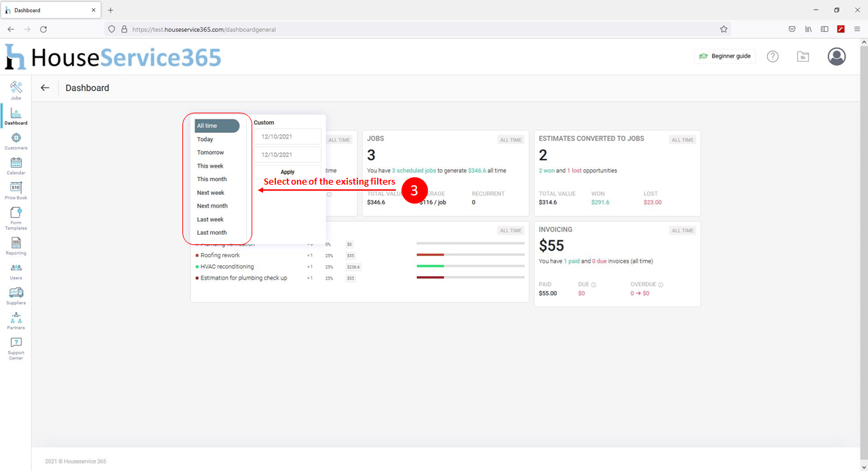The image size is (868, 471).
Task: Click the Custom start date field
Action: [288, 136]
